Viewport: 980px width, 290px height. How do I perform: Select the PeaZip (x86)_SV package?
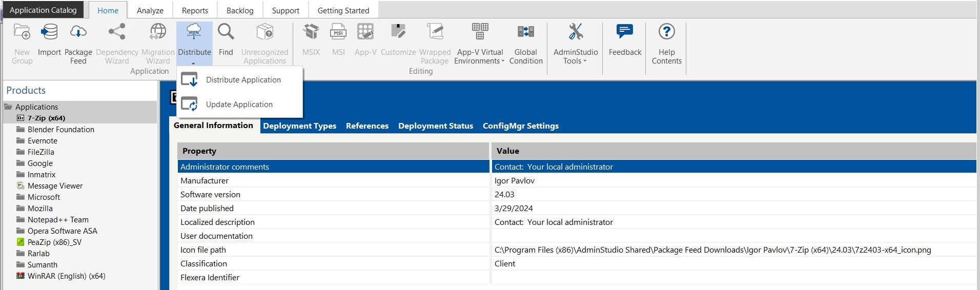click(54, 242)
